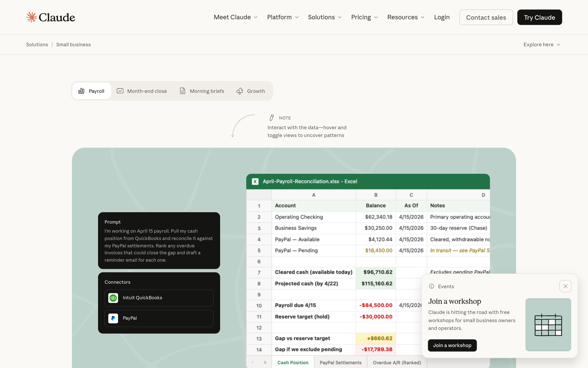Click the NOTE pencil icon
Image resolution: width=588 pixels, height=368 pixels.
click(272, 118)
